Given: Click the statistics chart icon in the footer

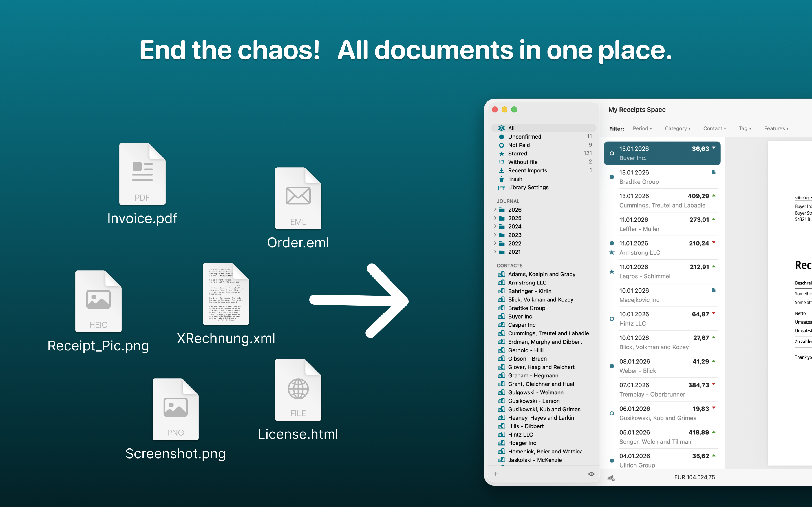Looking at the screenshot, I should (x=611, y=477).
